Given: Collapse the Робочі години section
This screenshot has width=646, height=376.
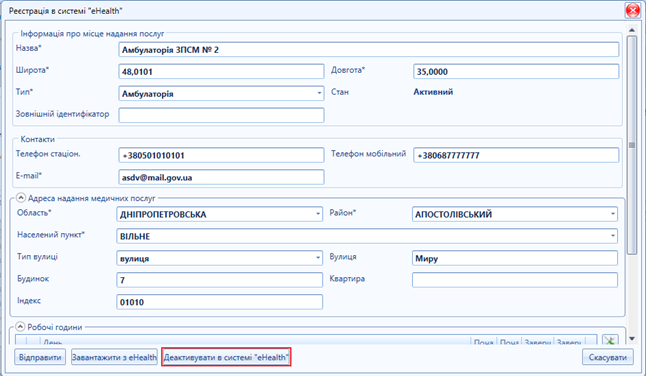Looking at the screenshot, I should pos(20,327).
